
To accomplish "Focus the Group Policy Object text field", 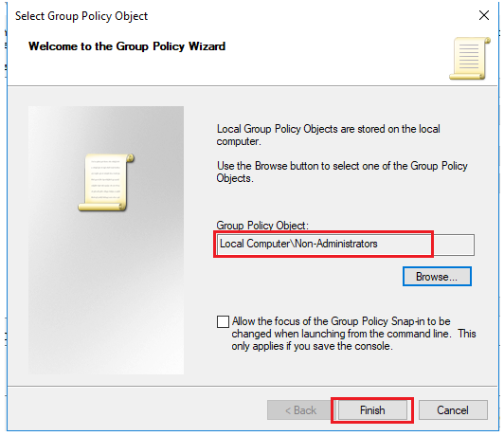I will pyautogui.click(x=345, y=245).
